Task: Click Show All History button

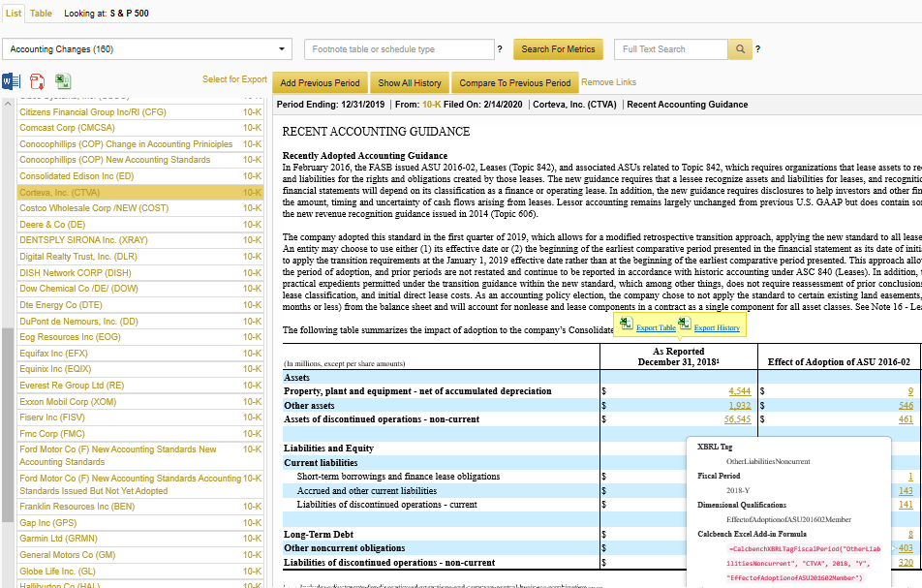Action: point(410,83)
